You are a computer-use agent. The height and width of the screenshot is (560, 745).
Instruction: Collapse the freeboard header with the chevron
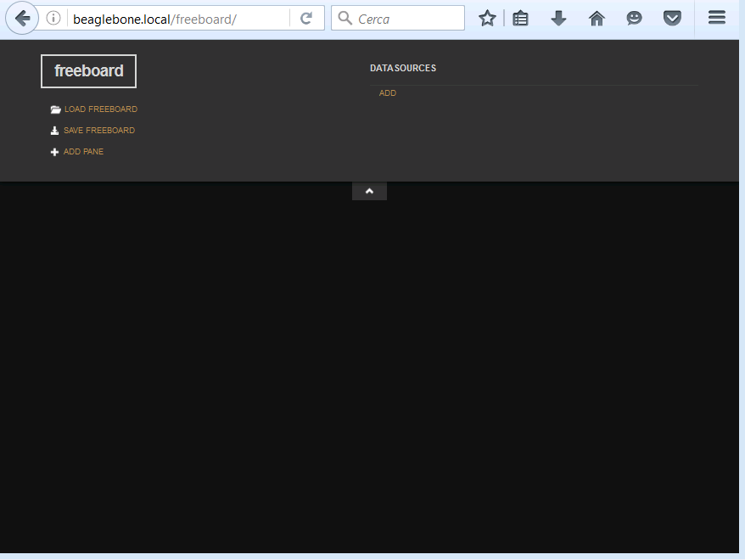coord(369,190)
